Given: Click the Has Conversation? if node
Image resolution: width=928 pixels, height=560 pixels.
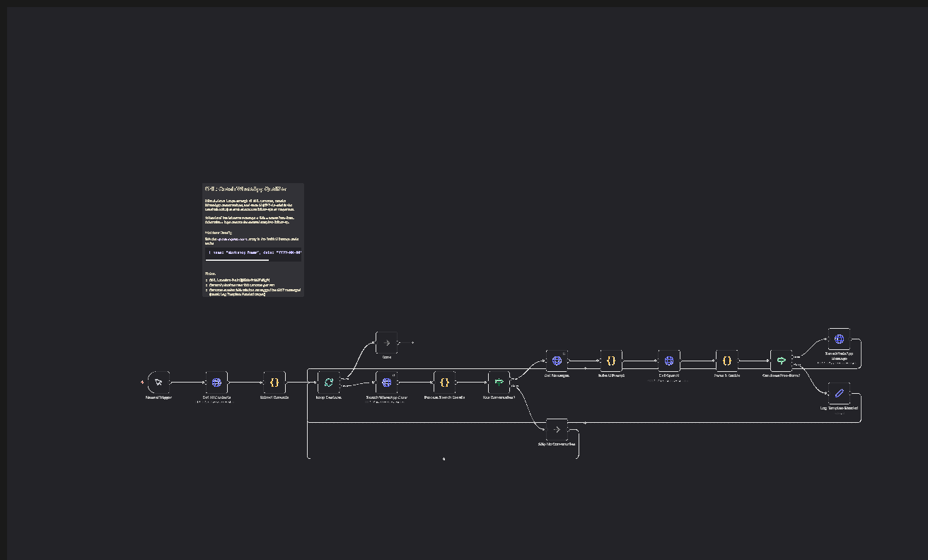Looking at the screenshot, I should [x=499, y=383].
